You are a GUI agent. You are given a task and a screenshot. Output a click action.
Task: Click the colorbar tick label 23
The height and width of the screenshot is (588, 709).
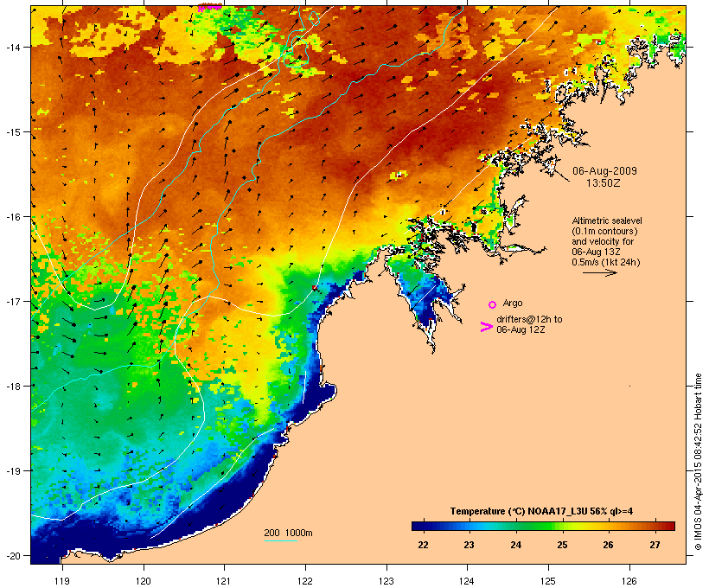coord(469,545)
